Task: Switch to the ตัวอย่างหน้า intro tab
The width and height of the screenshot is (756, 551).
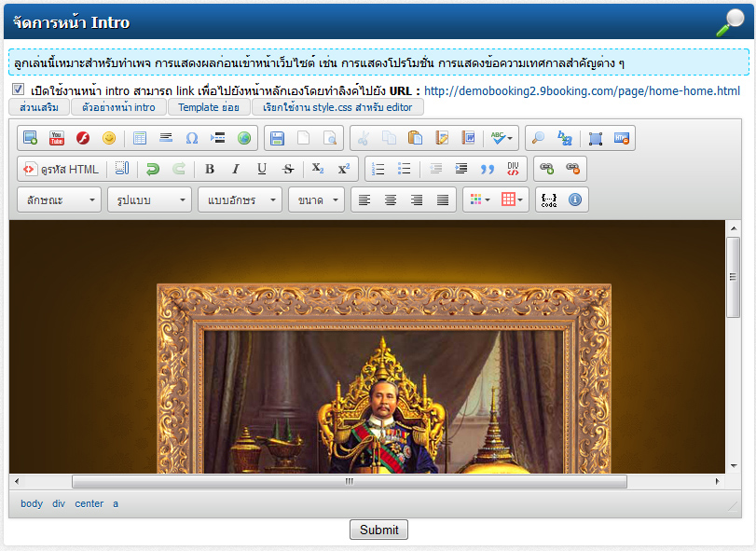Action: (x=118, y=107)
